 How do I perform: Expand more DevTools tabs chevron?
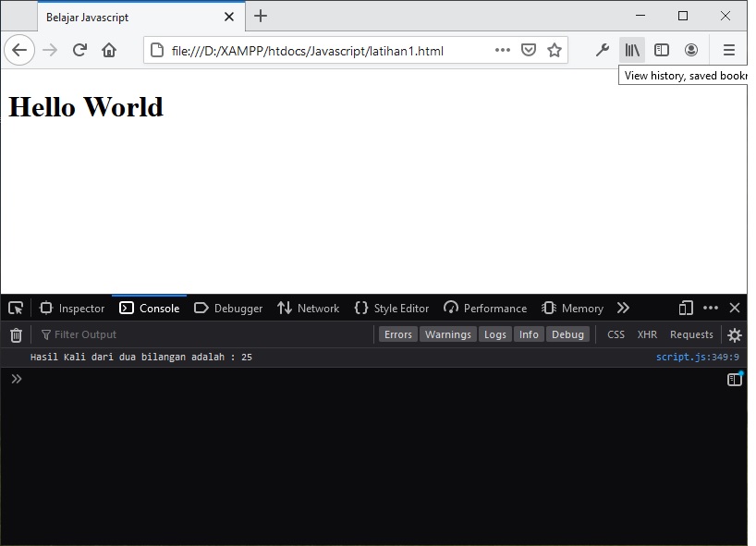coord(623,308)
